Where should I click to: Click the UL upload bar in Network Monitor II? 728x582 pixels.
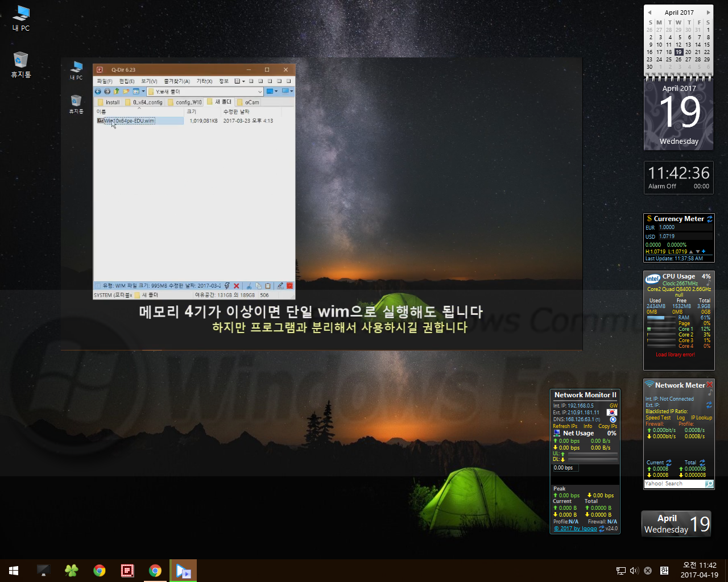(593, 454)
